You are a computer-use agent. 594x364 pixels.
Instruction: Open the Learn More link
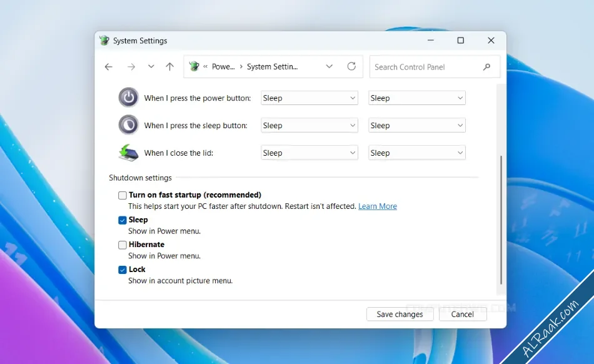378,206
